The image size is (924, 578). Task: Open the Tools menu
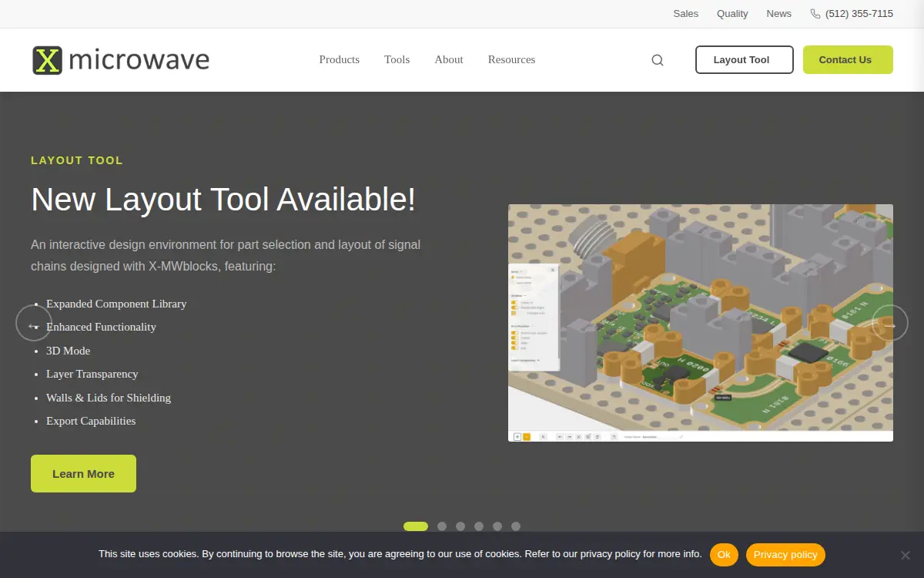[397, 59]
